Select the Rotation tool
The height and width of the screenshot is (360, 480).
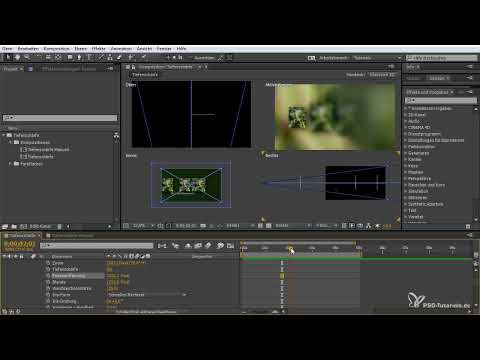pyautogui.click(x=39, y=57)
